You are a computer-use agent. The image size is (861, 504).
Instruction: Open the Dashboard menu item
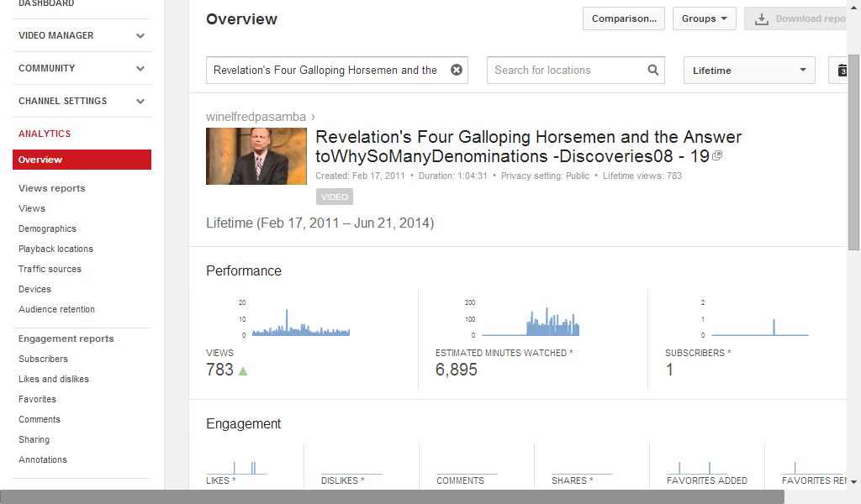point(46,3)
